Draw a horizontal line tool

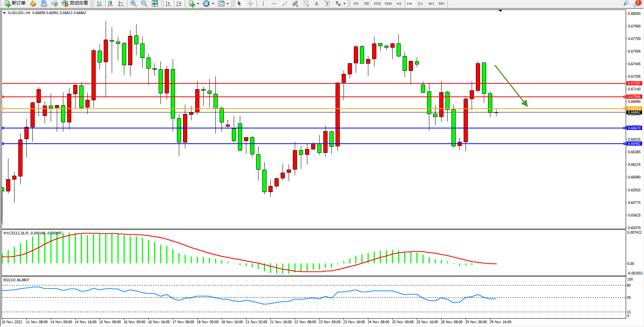pyautogui.click(x=274, y=3)
